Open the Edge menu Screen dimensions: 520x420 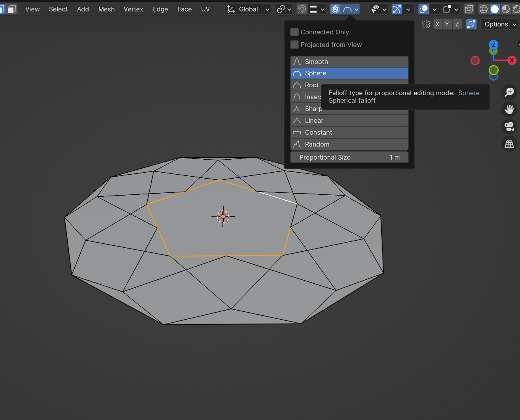tap(160, 9)
